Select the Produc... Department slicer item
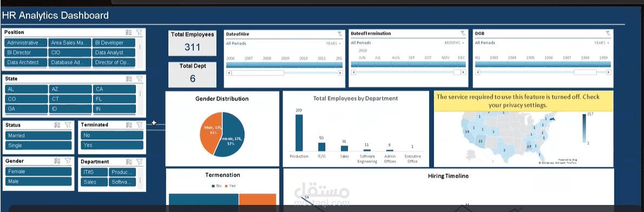This screenshot has width=644, height=212. coord(122,172)
